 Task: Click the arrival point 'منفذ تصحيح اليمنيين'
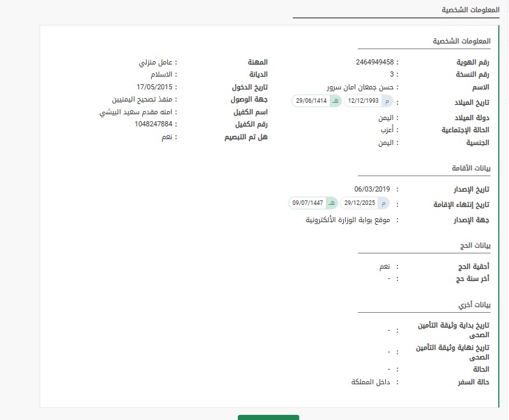click(140, 100)
